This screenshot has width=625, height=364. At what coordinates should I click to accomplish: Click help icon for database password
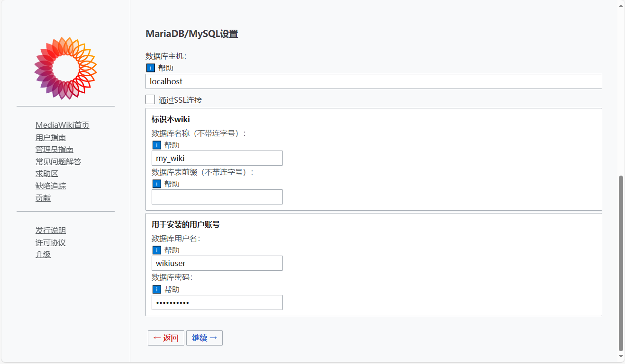coord(157,289)
